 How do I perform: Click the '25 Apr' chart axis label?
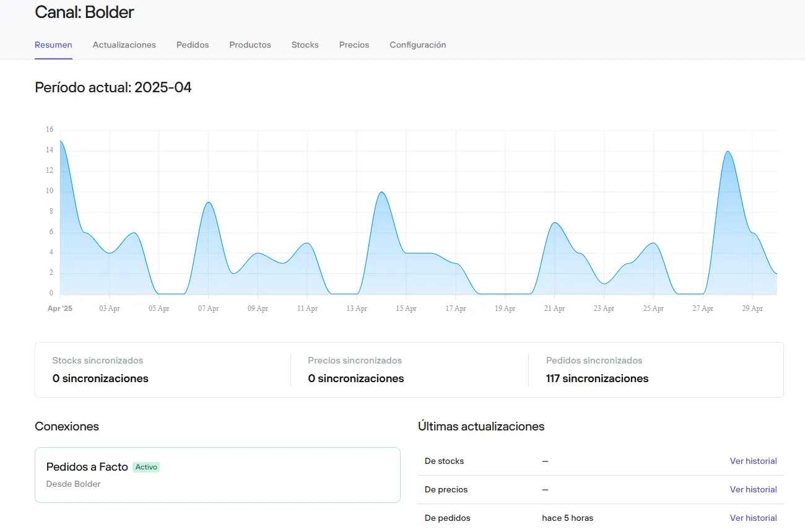(653, 308)
